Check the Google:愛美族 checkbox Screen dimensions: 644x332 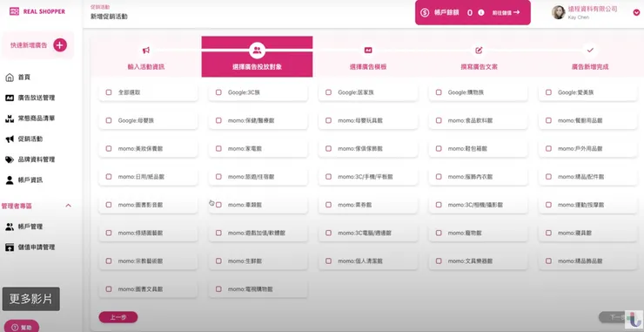(548, 92)
